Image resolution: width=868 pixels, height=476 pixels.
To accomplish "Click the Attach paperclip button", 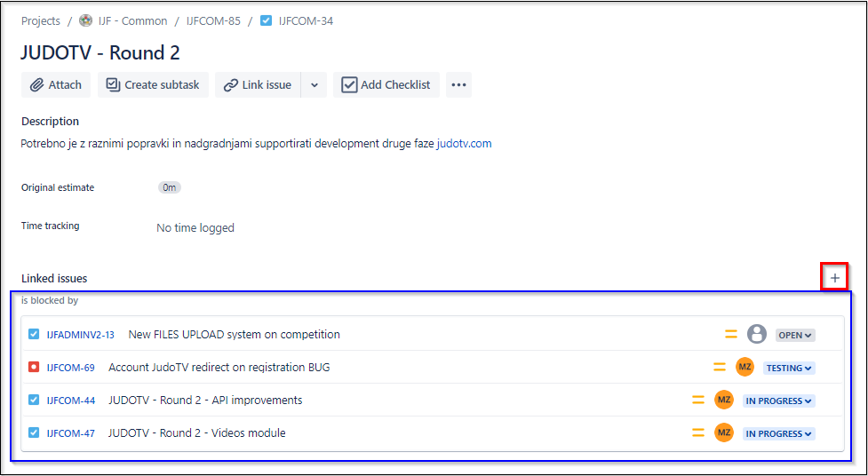I will (56, 84).
